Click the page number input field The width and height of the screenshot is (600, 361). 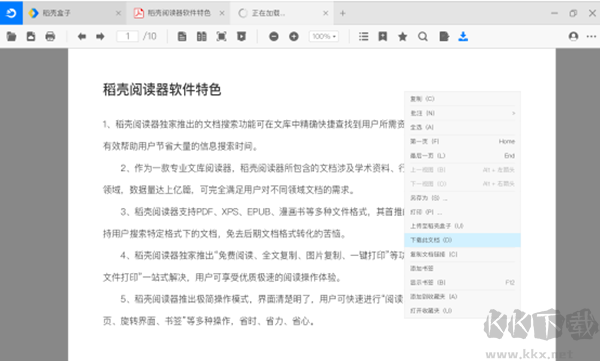pos(127,36)
